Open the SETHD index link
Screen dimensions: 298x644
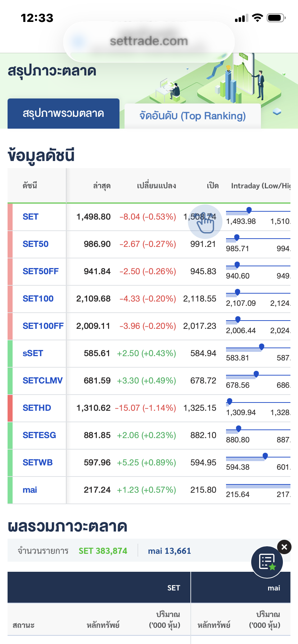click(37, 408)
